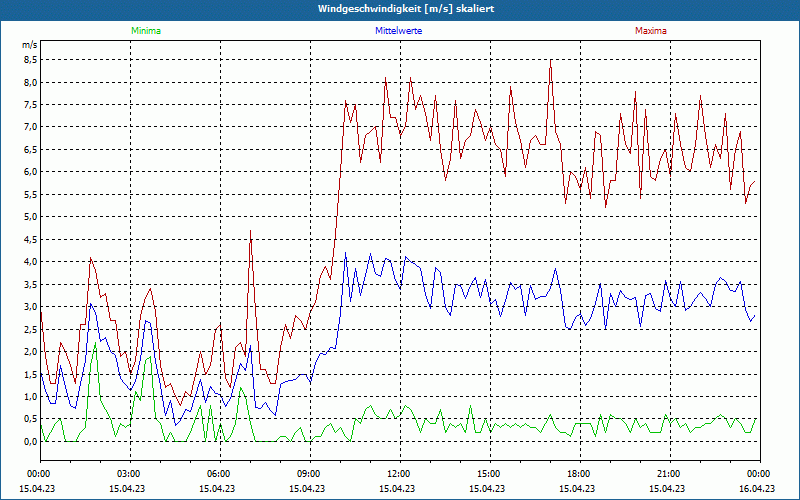Viewport: 800px width, 500px height.
Task: Click the 8,0 y-axis value
Action: [31, 82]
